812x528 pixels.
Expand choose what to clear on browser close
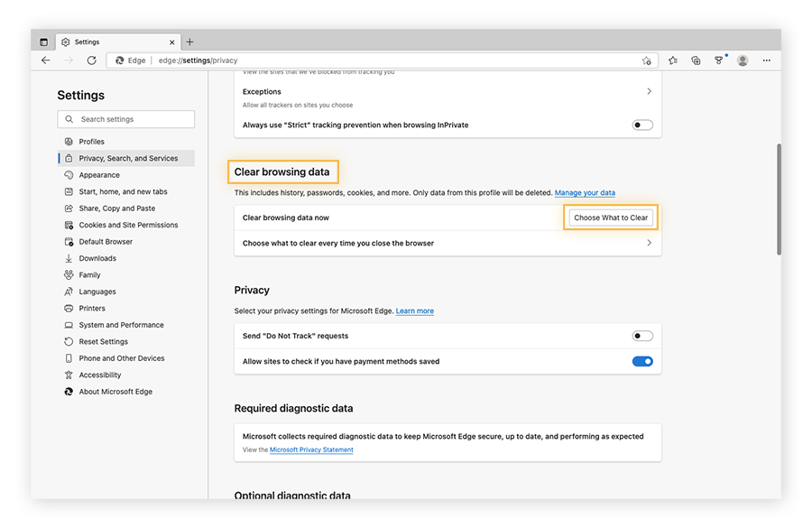coord(649,242)
